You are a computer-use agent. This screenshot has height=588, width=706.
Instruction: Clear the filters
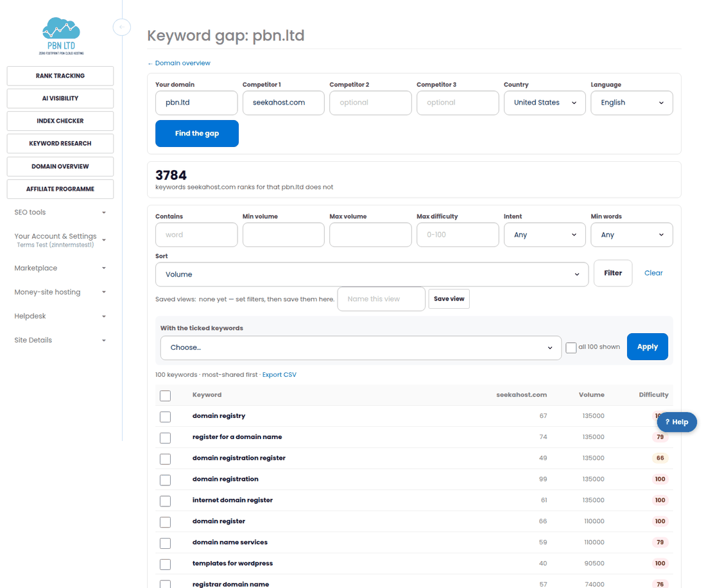tap(653, 273)
